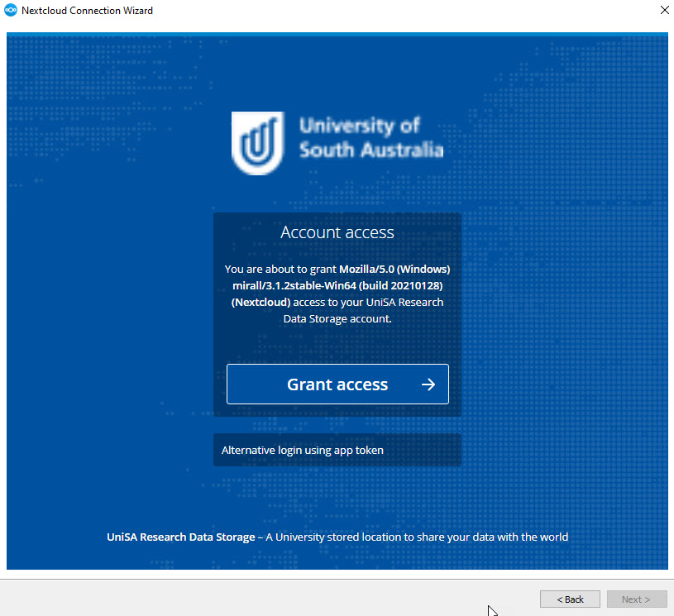The width and height of the screenshot is (674, 616).
Task: Click the grant permission description text
Action: pyautogui.click(x=337, y=294)
